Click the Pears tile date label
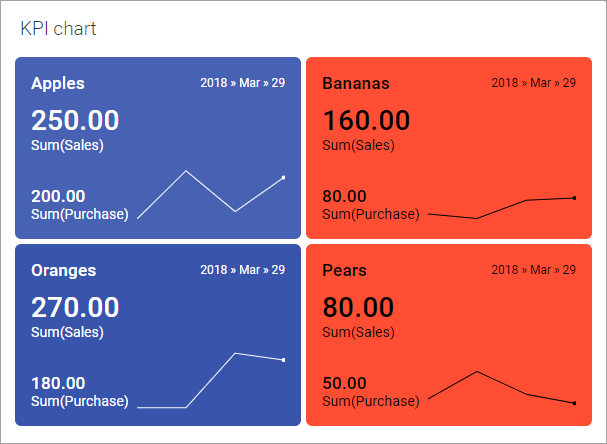 pos(533,270)
